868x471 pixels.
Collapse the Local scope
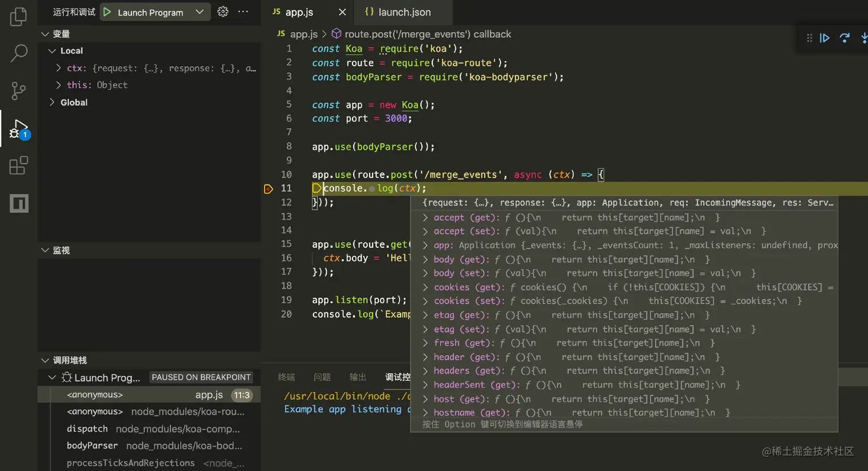click(x=52, y=50)
